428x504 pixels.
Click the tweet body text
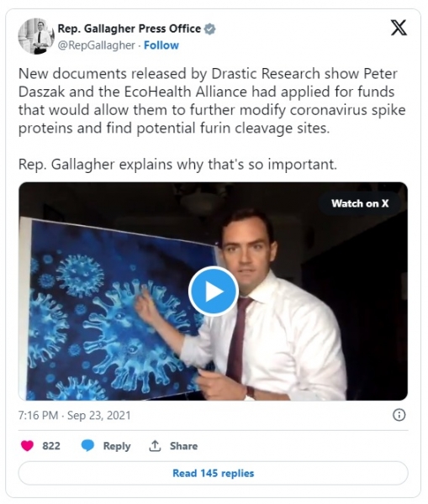tap(212, 119)
